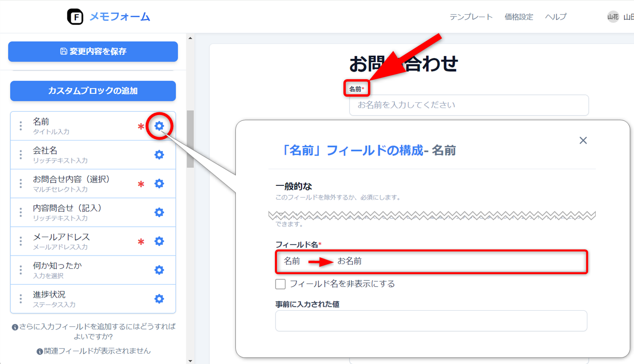Go to 価格設定 page
634x364 pixels.
(x=519, y=17)
